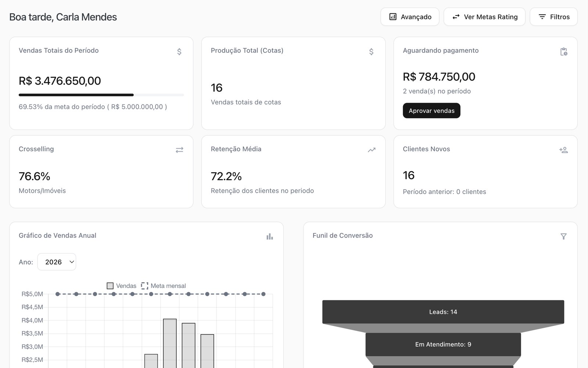
Task: Click the R$5,0M axis label
Action: click(32, 294)
